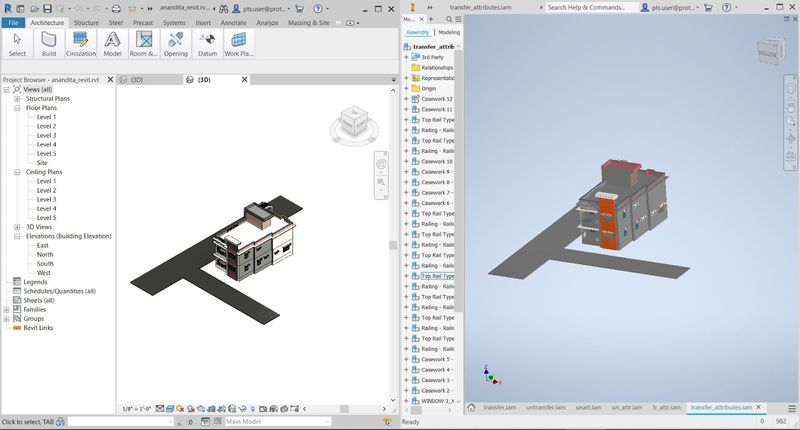This screenshot has height=430, width=800.
Task: Open the File menu button in Revit
Action: click(x=13, y=23)
